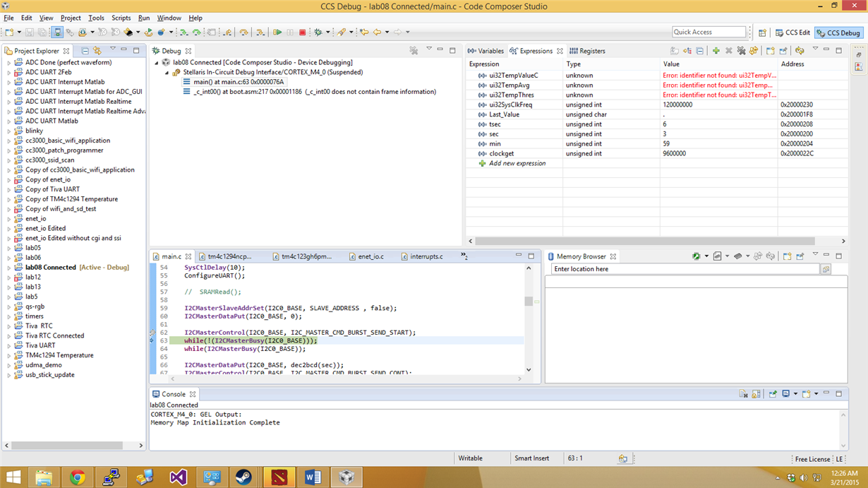Open Visual Studio from the taskbar
This screenshot has width=868, height=488.
point(179,477)
